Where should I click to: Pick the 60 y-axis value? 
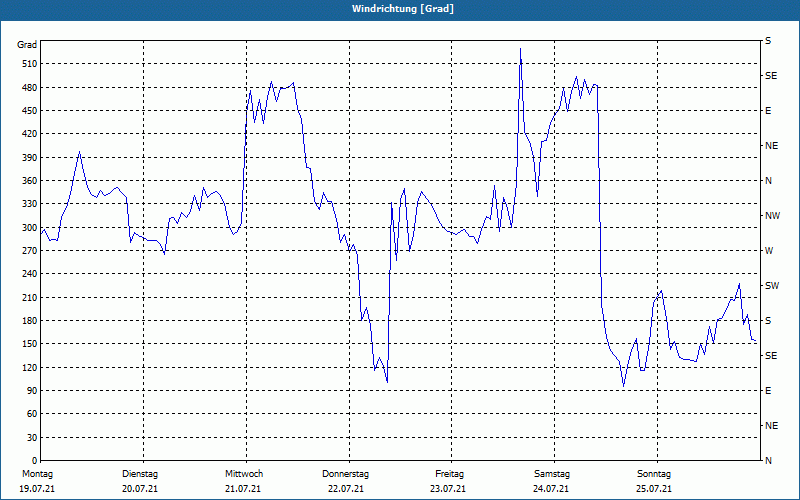[32, 414]
